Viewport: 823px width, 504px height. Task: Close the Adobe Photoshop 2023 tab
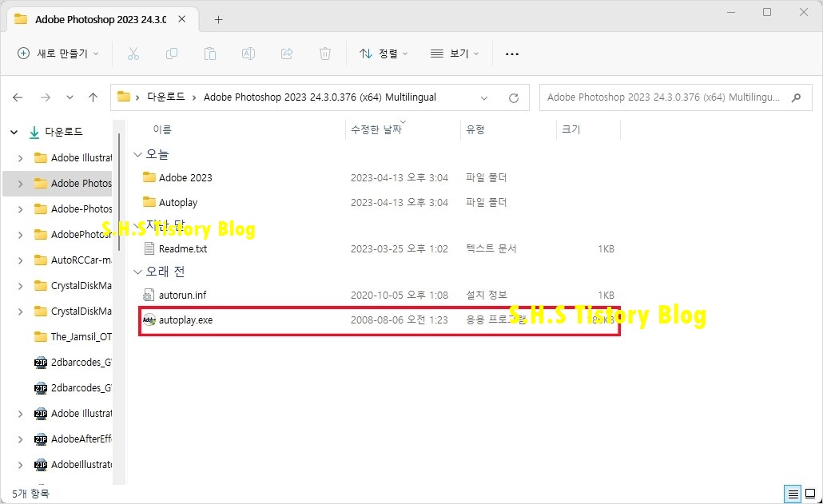[x=181, y=19]
